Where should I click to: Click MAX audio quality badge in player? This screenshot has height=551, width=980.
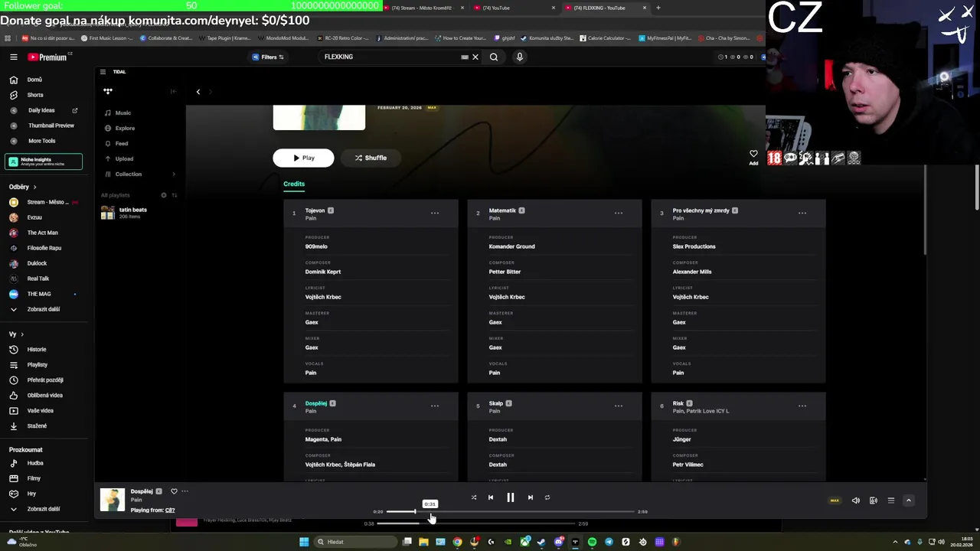point(835,500)
